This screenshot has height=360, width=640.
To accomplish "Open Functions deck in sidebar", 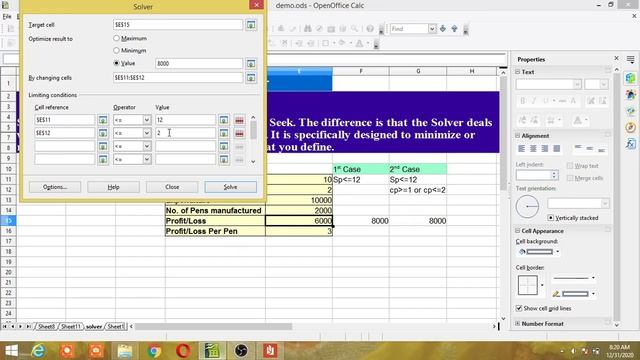I will coord(631,144).
